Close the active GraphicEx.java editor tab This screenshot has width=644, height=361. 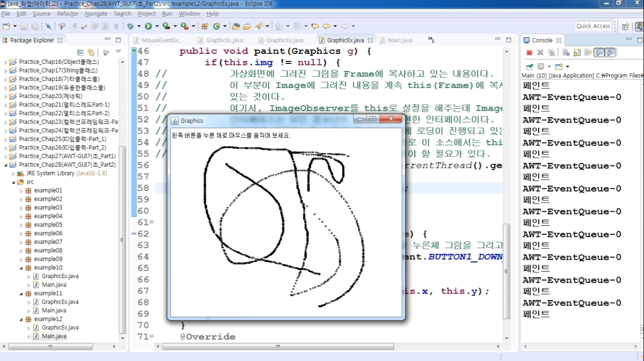[370, 40]
